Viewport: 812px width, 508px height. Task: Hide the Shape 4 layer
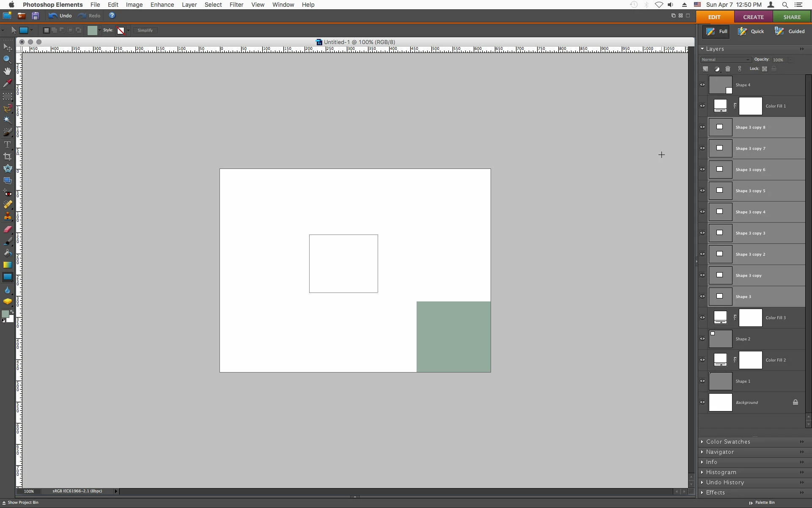tap(702, 85)
